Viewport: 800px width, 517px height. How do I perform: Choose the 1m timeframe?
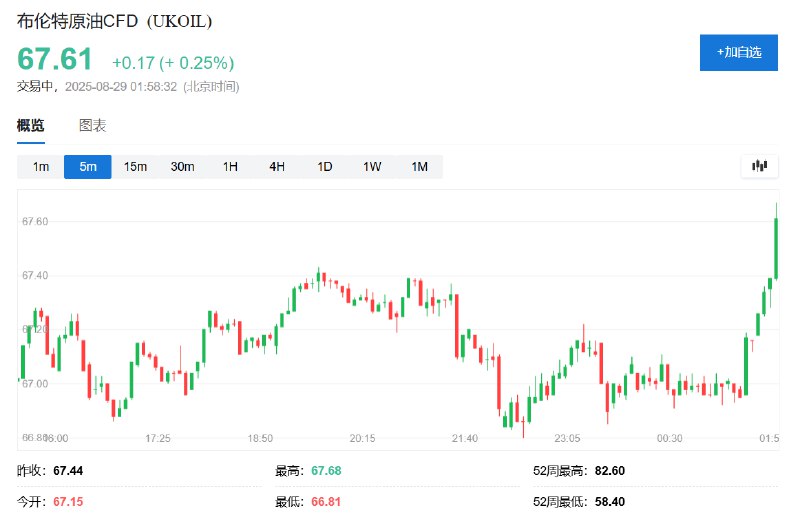click(41, 167)
